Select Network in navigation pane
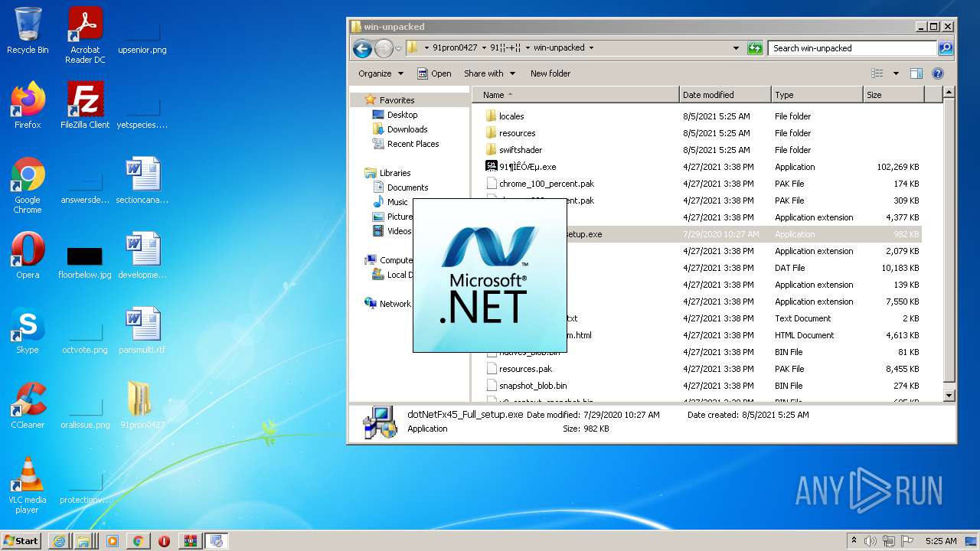The width and height of the screenshot is (980, 551). (395, 304)
